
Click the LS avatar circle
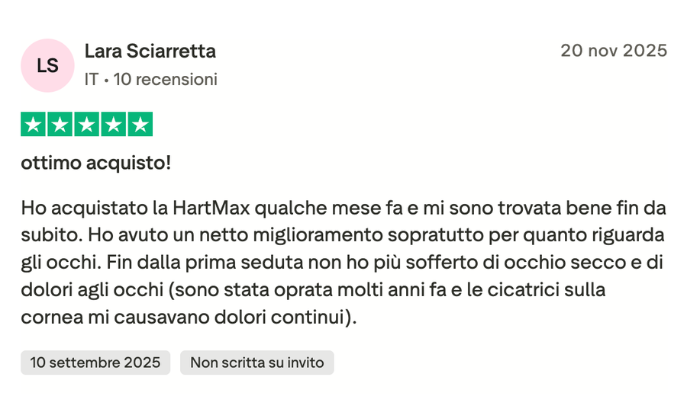pos(47,65)
